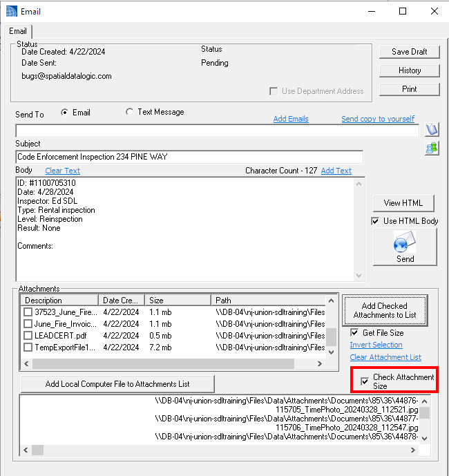Close the Email window

pos(434,11)
